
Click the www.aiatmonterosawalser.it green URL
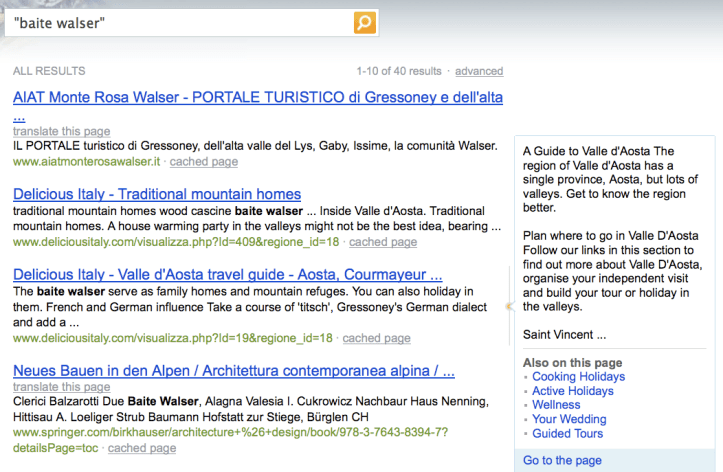[x=86, y=162]
